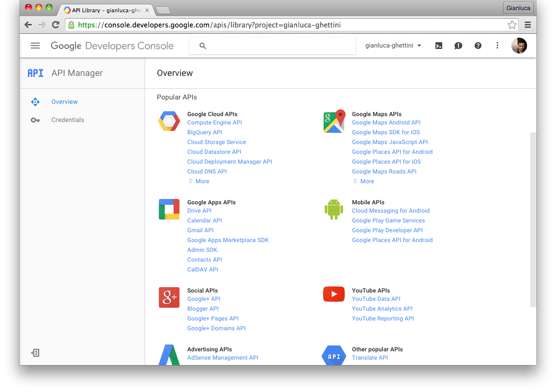Open BigQuery API link
The width and height of the screenshot is (556, 392).
[204, 132]
